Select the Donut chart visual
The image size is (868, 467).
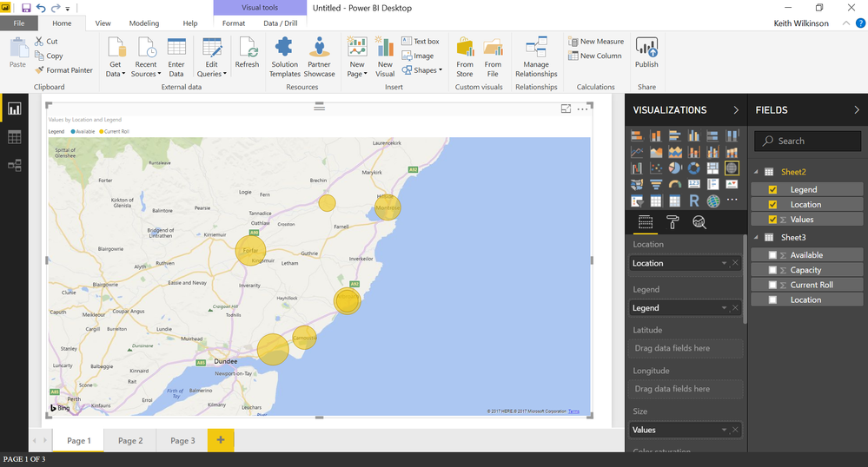[693, 168]
